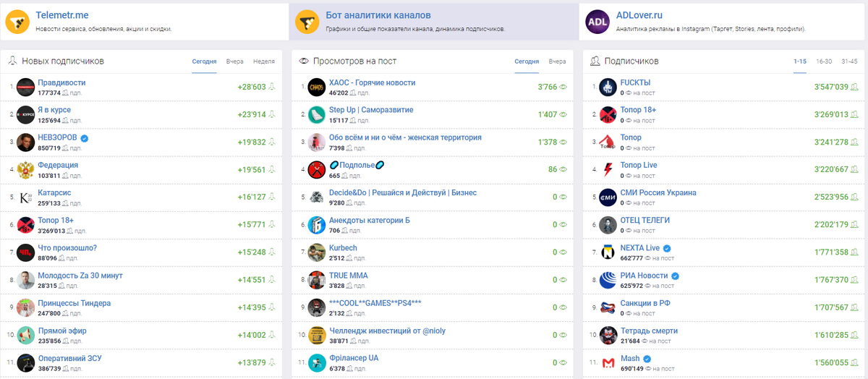The width and height of the screenshot is (868, 379).
Task: Show subscribers ranking 16-30
Action: [824, 61]
